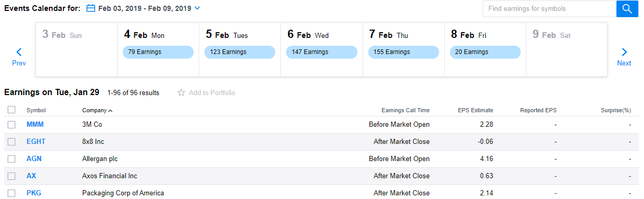
Task: Open the calendar icon date picker
Action: [91, 8]
